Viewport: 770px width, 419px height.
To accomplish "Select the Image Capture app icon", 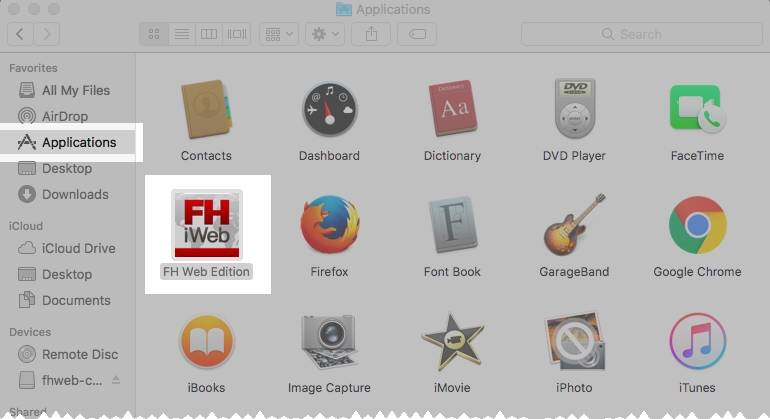I will coord(330,341).
